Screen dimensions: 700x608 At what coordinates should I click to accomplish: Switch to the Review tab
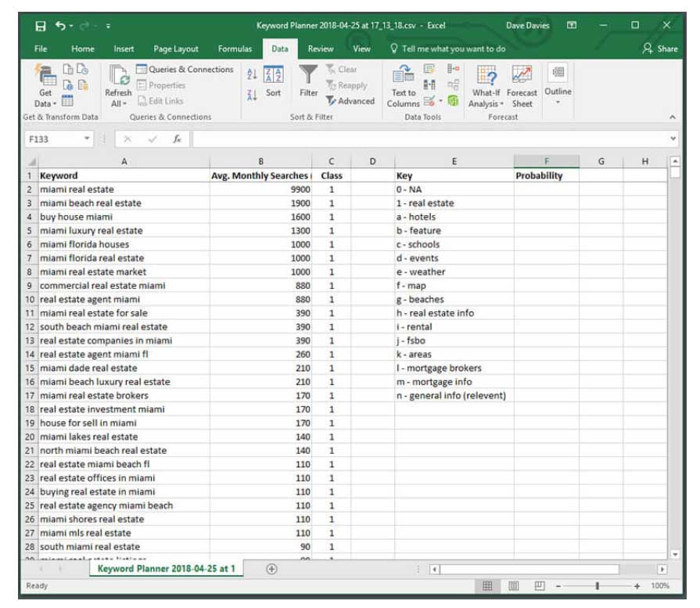pyautogui.click(x=321, y=49)
